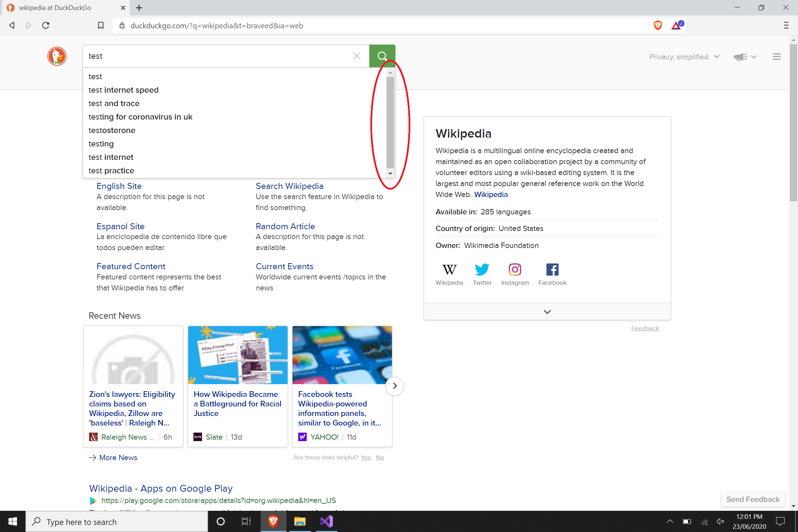Follow the More News link
798x532 pixels.
(x=117, y=457)
